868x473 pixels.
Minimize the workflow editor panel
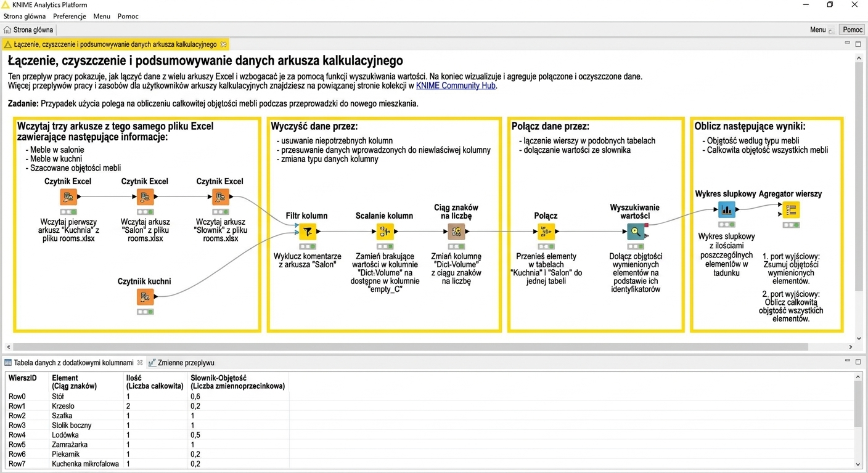(x=848, y=44)
